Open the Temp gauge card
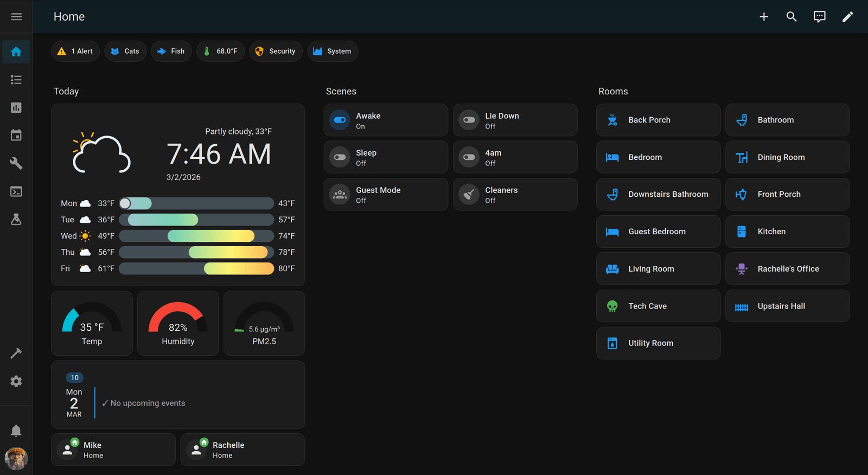The width and height of the screenshot is (868, 475). coord(92,324)
